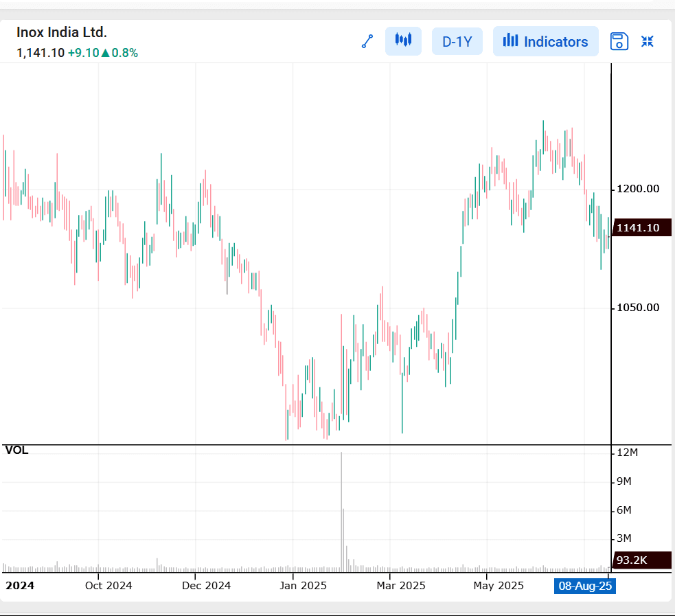Screen dimensions: 675x616
Task: Click the 2024 year axis label
Action: click(20, 586)
